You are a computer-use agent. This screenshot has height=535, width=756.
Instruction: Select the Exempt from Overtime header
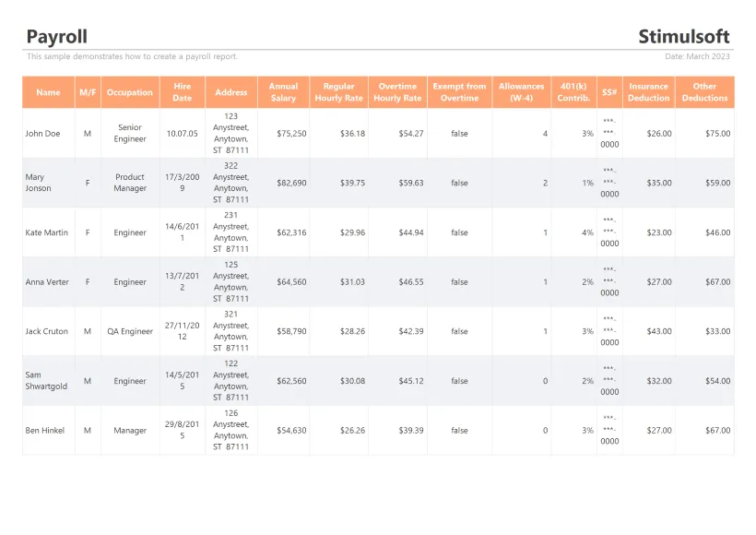(x=459, y=92)
